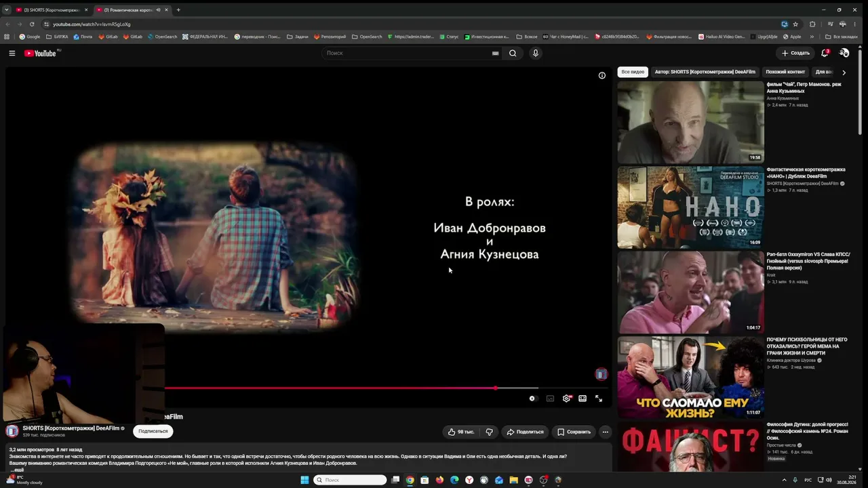Toggle subtitles in the player
868x488 pixels.
tap(550, 399)
